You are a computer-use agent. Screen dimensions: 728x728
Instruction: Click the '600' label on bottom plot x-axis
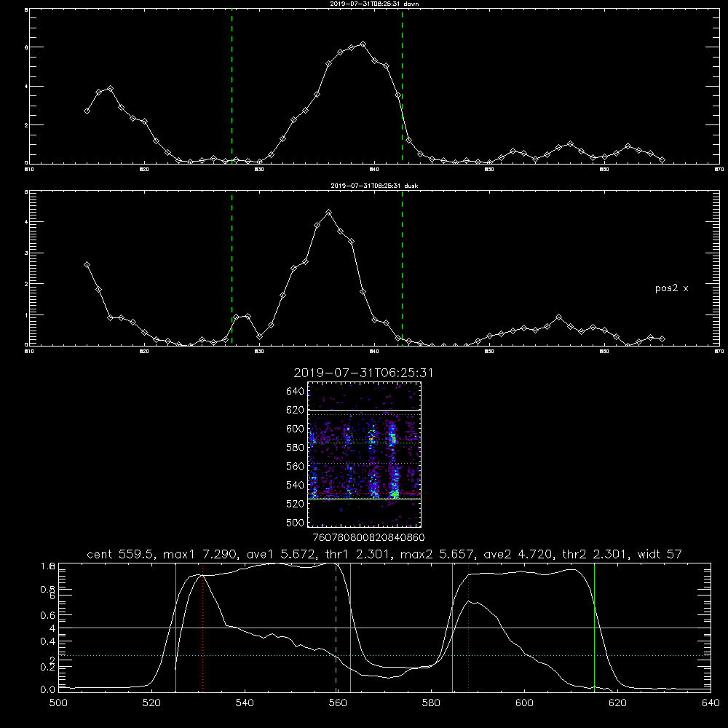(x=525, y=703)
